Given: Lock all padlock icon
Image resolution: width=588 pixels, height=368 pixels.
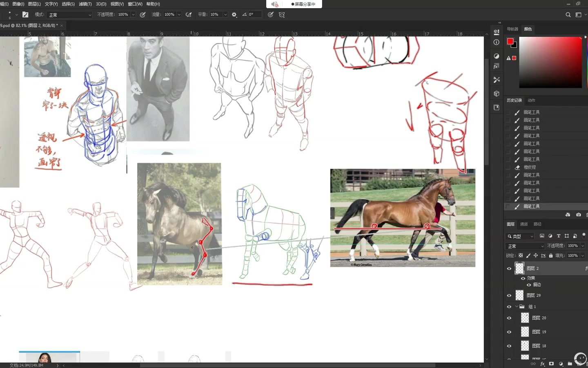Looking at the screenshot, I should pyautogui.click(x=550, y=256).
